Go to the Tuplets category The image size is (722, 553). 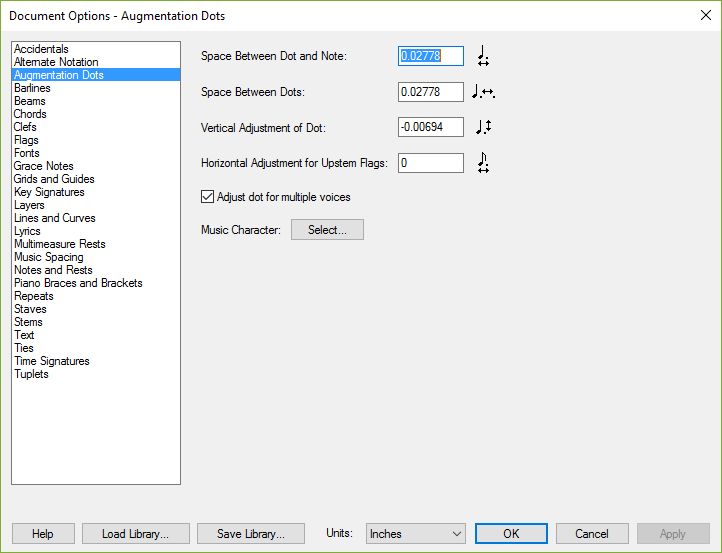[31, 374]
